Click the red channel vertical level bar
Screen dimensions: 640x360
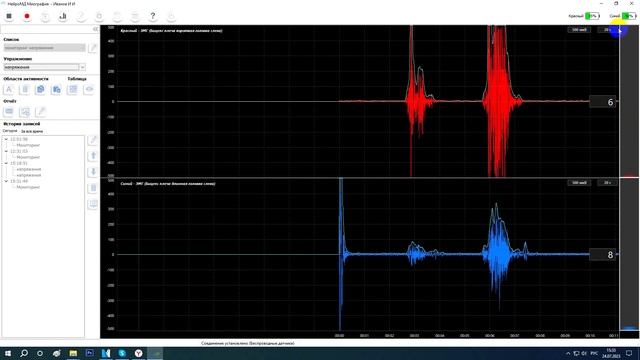pos(629,101)
